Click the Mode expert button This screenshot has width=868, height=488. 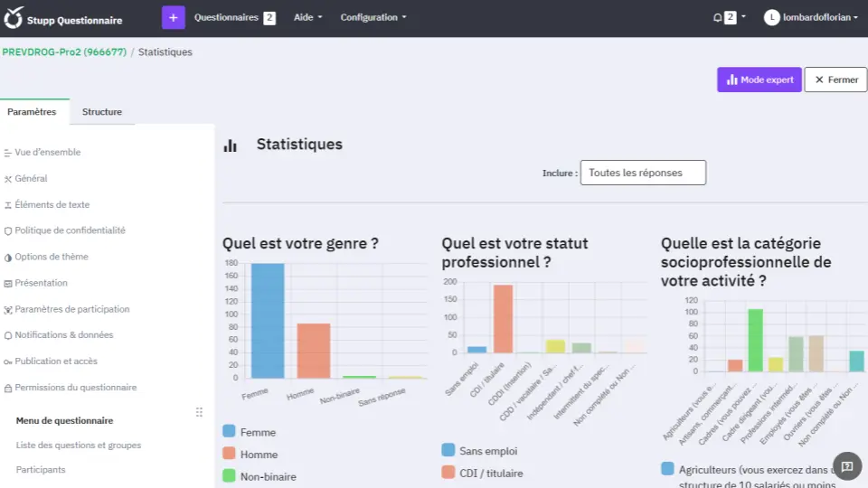click(759, 80)
